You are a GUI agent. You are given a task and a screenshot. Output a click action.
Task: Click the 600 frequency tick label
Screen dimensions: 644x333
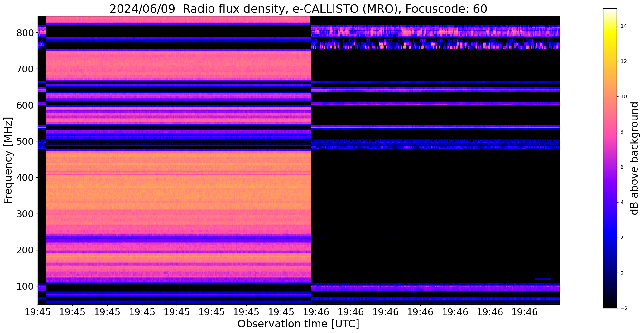point(25,105)
